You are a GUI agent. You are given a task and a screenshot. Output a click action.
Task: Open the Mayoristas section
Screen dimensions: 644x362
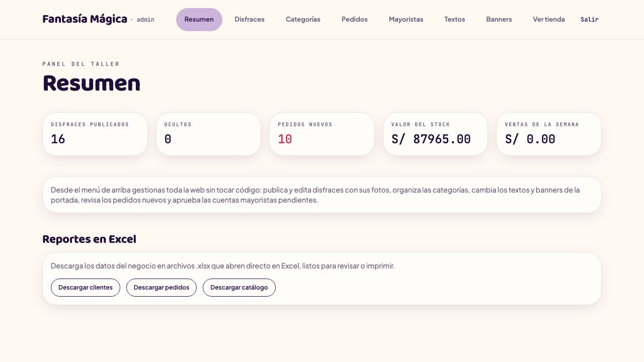[x=406, y=20]
